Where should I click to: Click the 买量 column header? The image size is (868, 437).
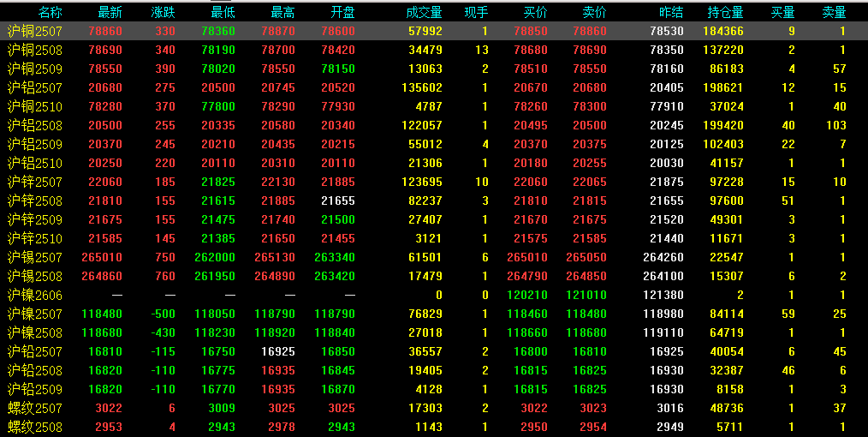pos(782,13)
